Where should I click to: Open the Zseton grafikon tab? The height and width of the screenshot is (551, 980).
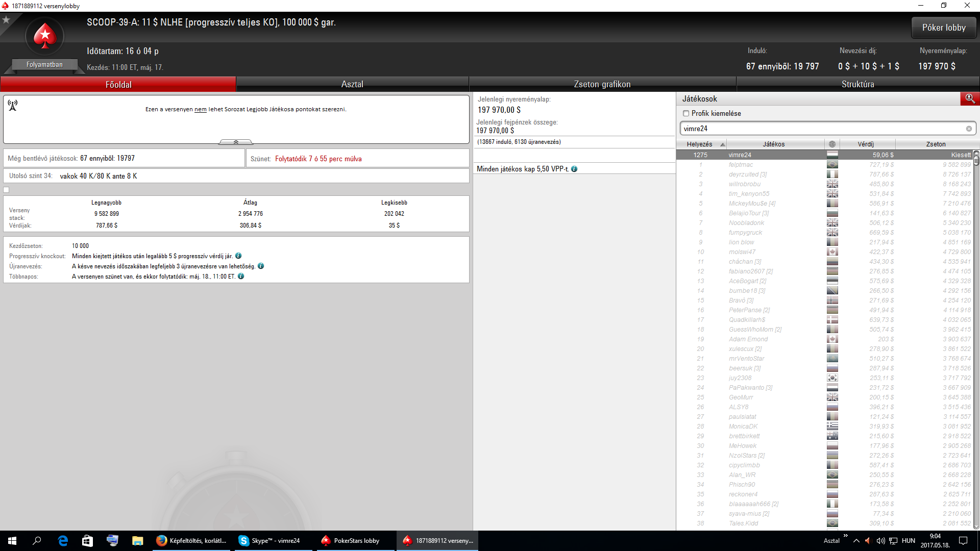coord(602,84)
